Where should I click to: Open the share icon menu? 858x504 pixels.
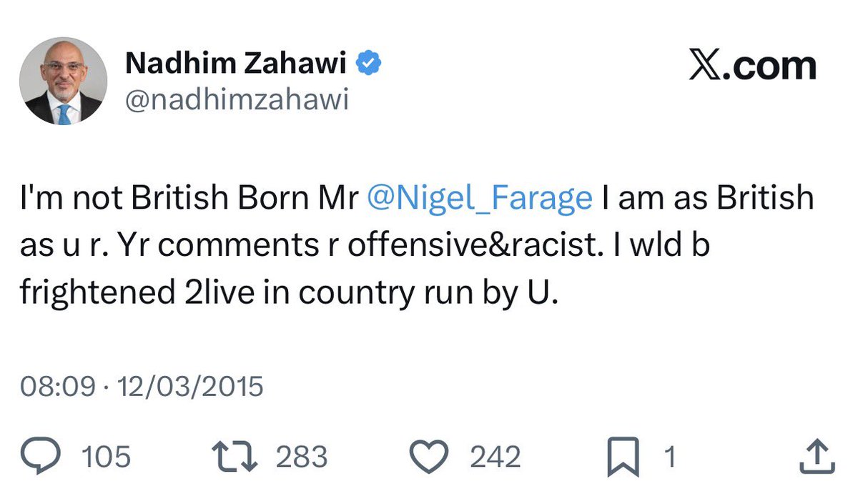tap(817, 456)
